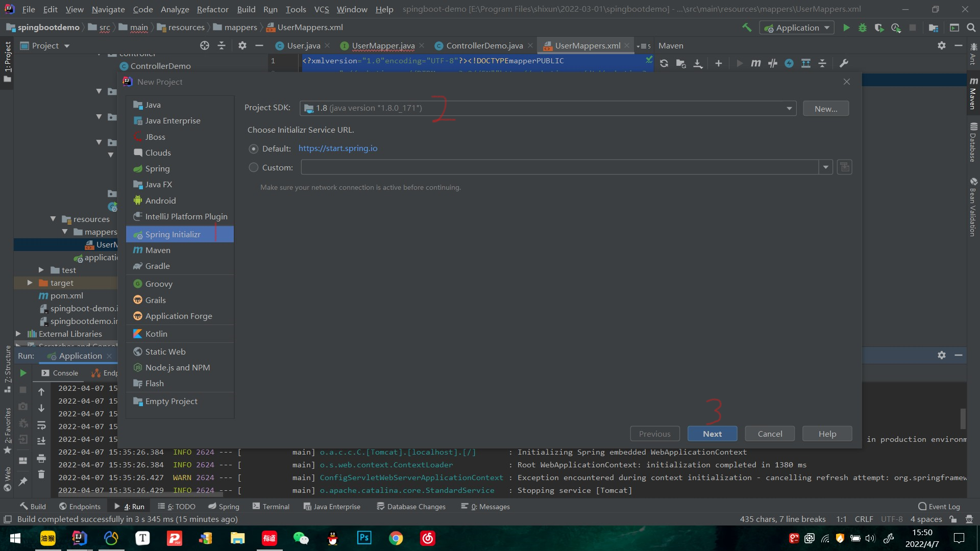
Task: Click Maven execute goal 'm' icon
Action: pyautogui.click(x=755, y=63)
